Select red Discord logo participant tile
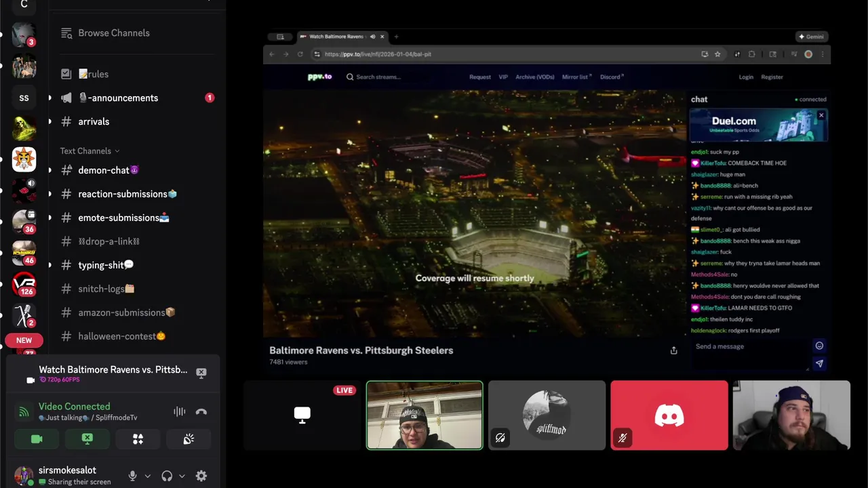 [x=669, y=415]
